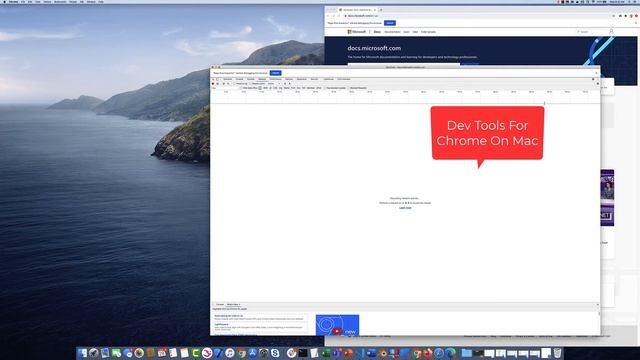Open Launchpad rocket in the dock
Screen dimensions: 640x360
pyautogui.click(x=94, y=353)
